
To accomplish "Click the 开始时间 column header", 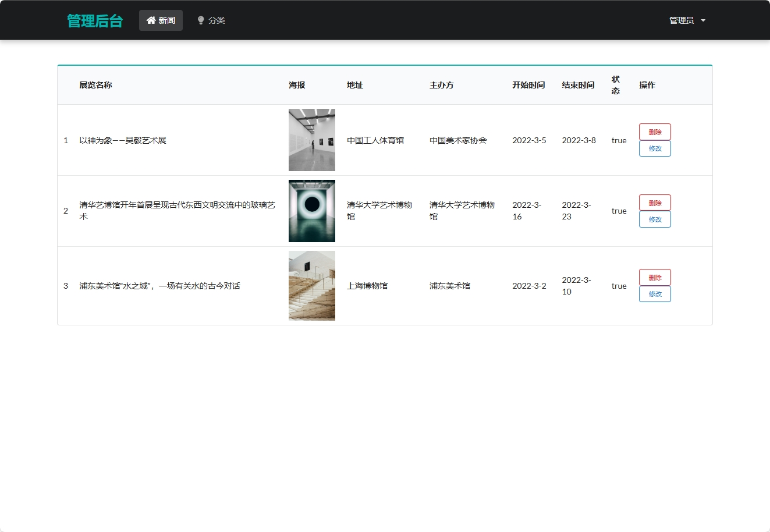I will coord(528,84).
